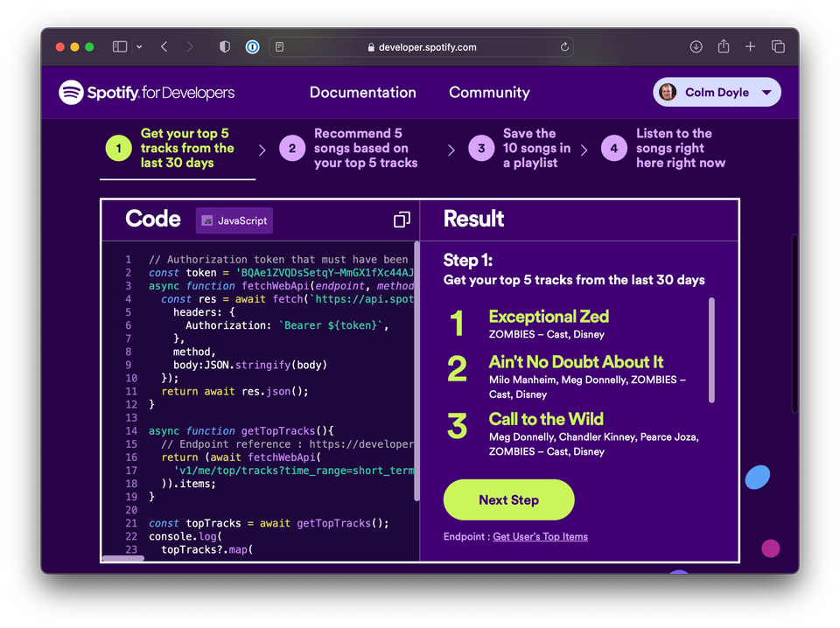Show Reader view icon in address bar
This screenshot has width=840, height=628.
point(280,47)
